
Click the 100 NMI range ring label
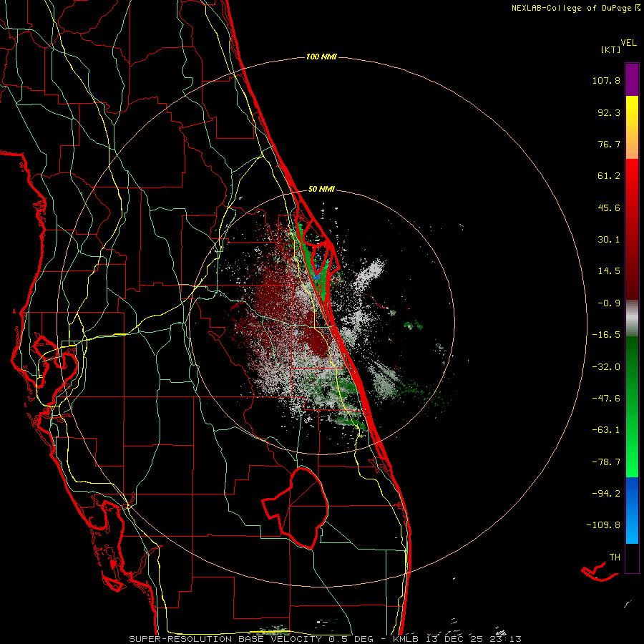click(321, 57)
